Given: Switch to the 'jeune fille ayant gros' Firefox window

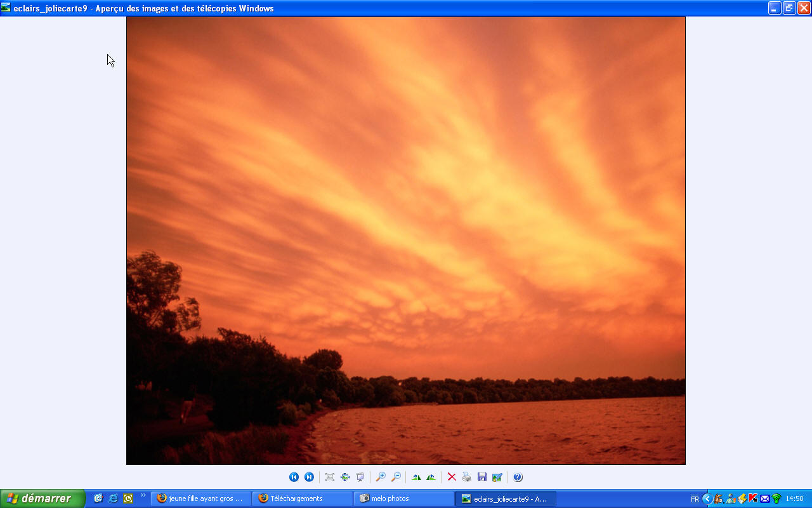Looking at the screenshot, I should click(200, 498).
